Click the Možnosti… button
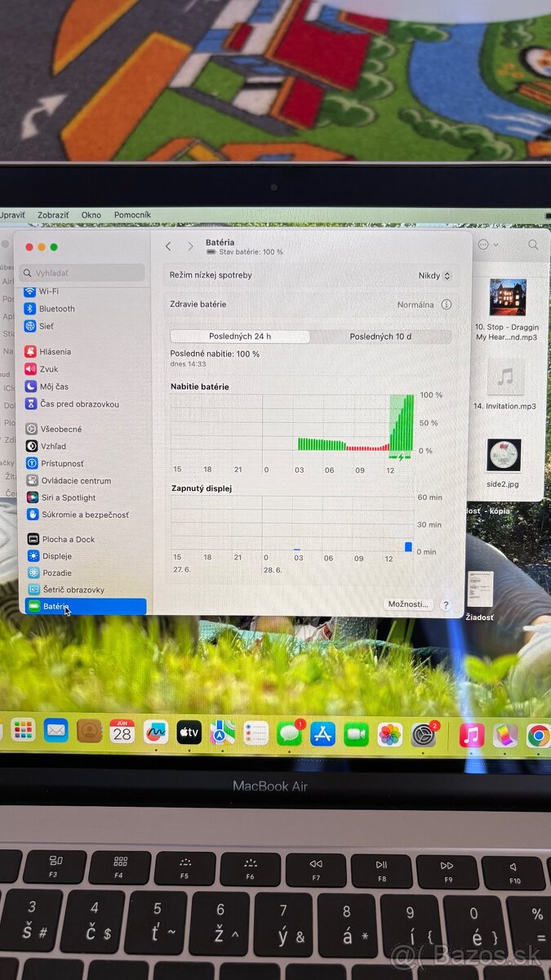The height and width of the screenshot is (980, 551). tap(407, 604)
